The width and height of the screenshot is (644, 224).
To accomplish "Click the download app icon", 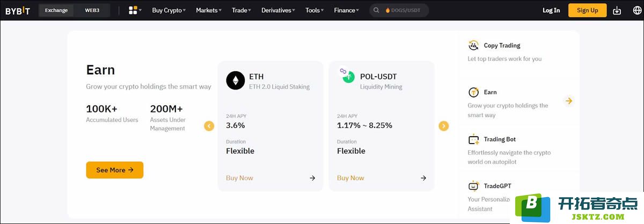I will click(x=617, y=10).
